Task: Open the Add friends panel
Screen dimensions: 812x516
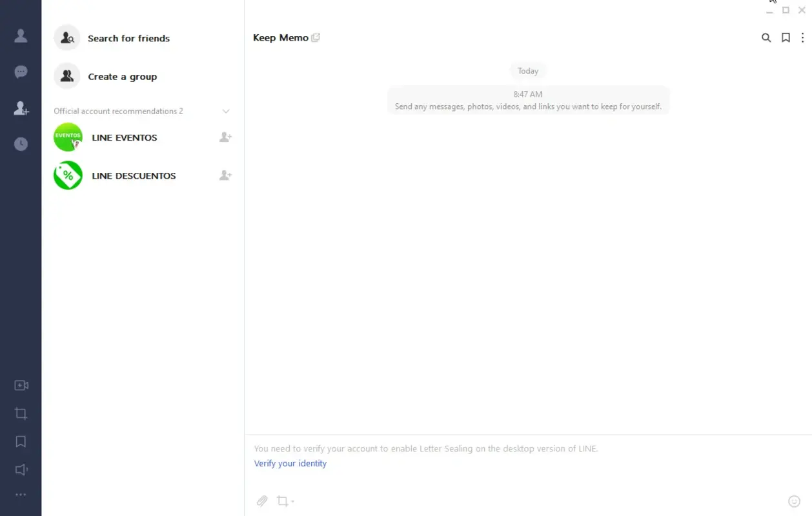Action: tap(21, 108)
